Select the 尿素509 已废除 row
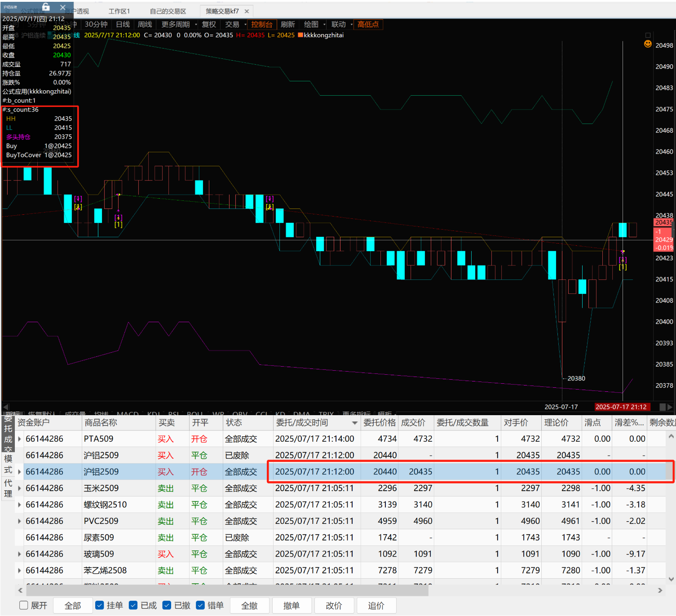Image resolution: width=676 pixels, height=616 pixels. pos(340,538)
